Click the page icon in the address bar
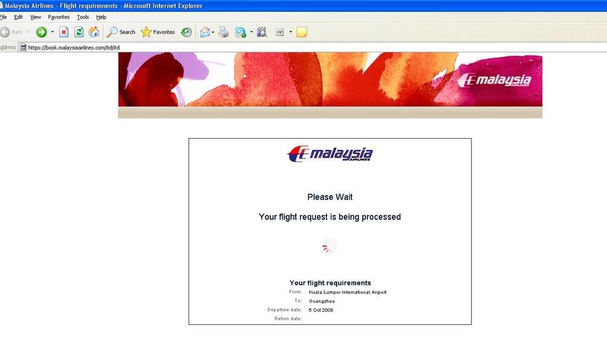 pos(23,47)
